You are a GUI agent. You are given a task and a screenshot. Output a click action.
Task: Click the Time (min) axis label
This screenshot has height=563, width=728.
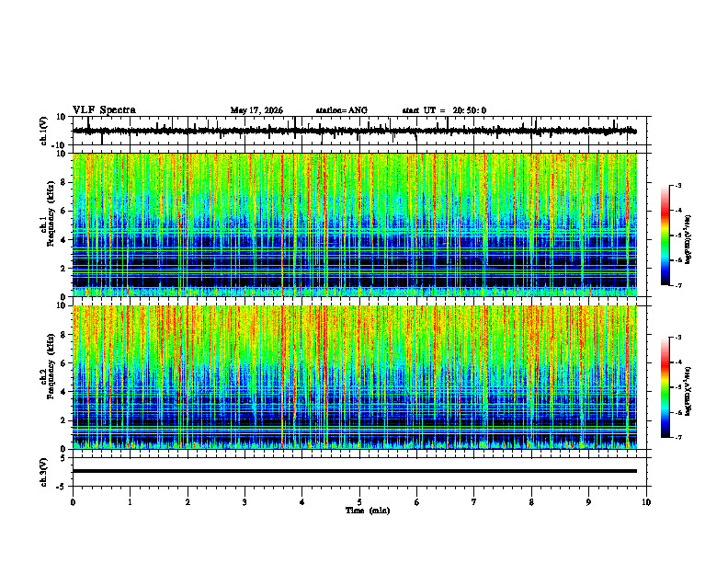pyautogui.click(x=368, y=511)
